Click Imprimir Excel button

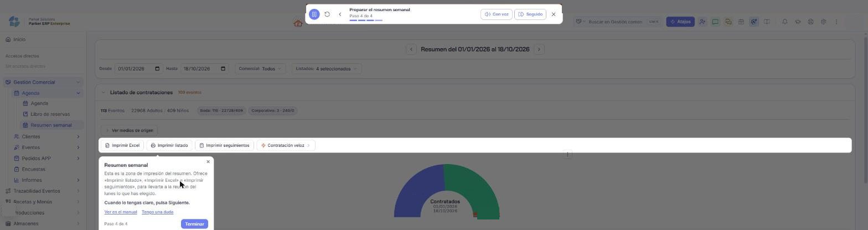(122, 145)
